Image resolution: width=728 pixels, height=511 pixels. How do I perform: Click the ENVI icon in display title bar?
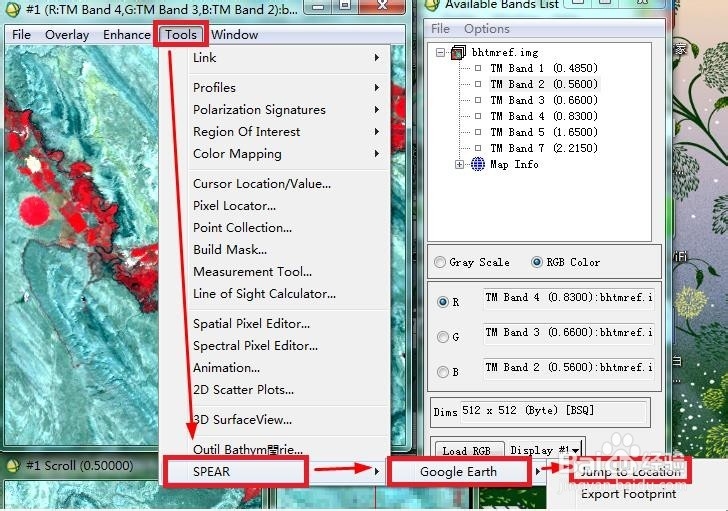click(x=14, y=8)
